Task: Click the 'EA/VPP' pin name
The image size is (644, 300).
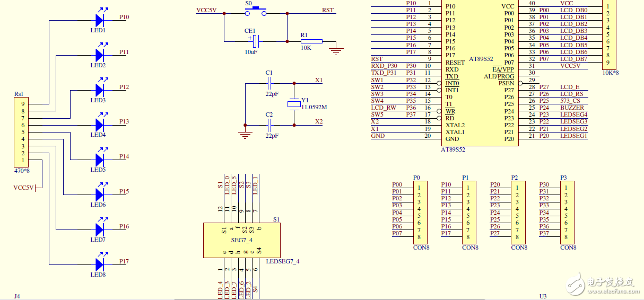Action: (x=503, y=69)
